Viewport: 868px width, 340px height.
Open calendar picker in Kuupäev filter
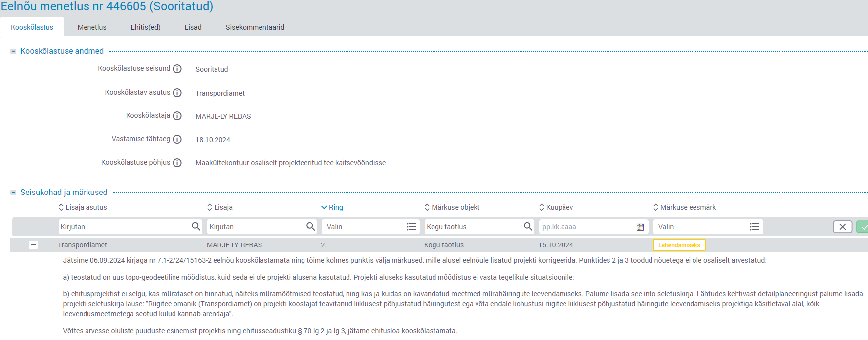pos(640,227)
